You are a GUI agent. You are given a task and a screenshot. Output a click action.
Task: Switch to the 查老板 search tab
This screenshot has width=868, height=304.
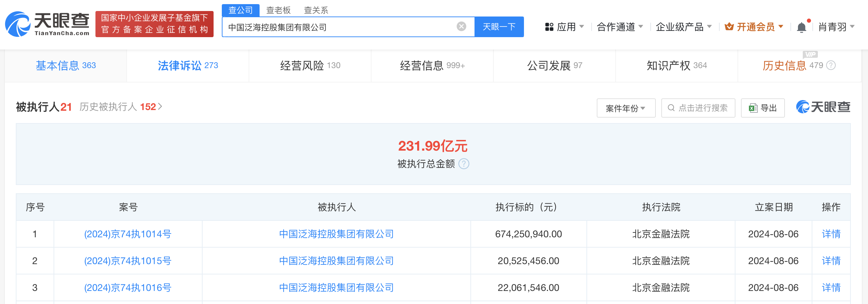[x=278, y=10]
